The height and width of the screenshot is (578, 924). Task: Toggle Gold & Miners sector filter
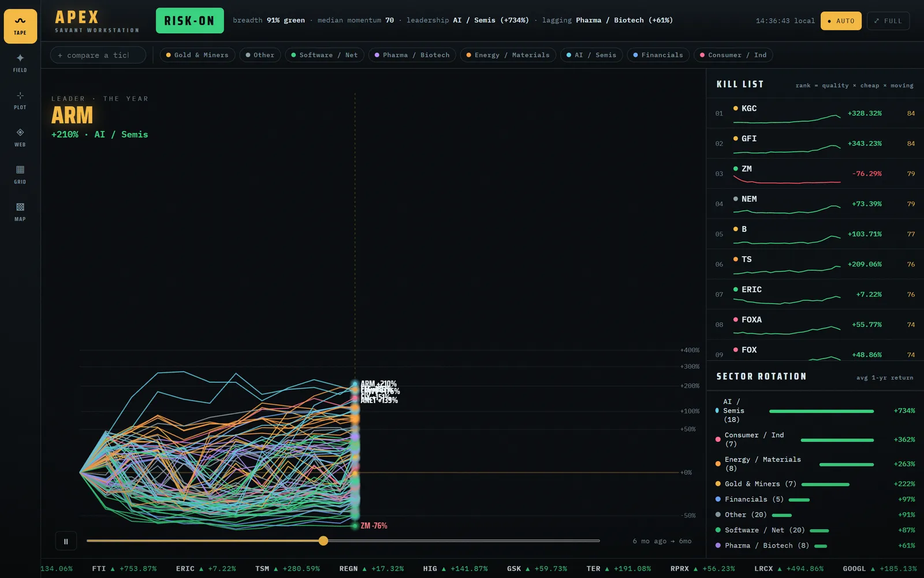(x=197, y=55)
